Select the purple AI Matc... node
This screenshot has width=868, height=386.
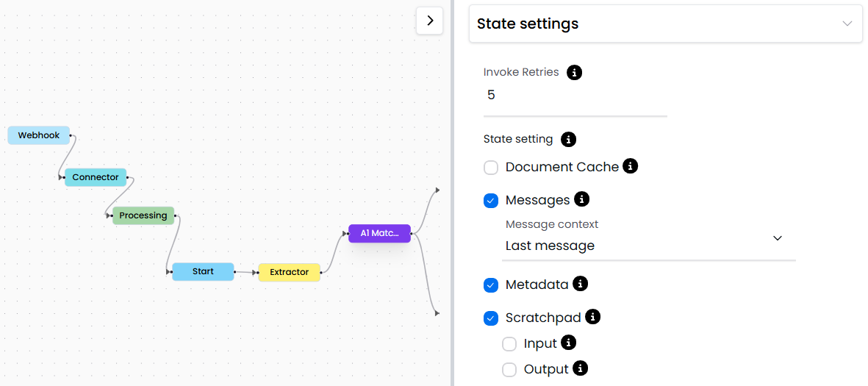(379, 233)
